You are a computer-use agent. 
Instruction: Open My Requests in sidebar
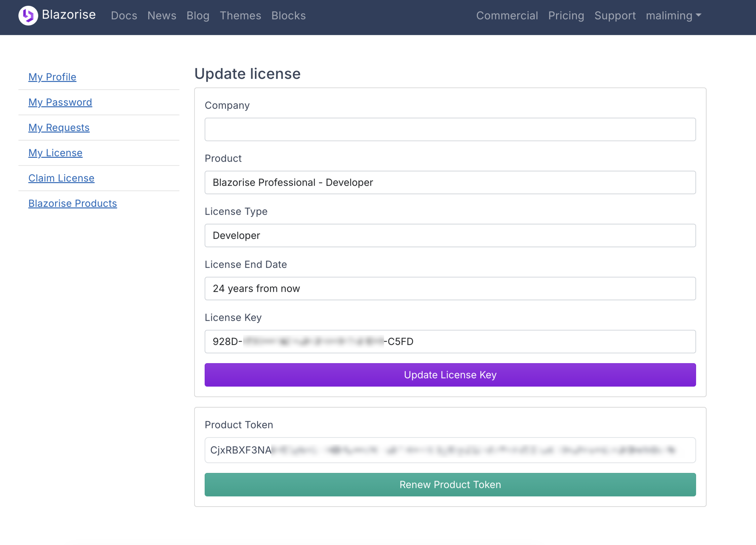pos(59,128)
